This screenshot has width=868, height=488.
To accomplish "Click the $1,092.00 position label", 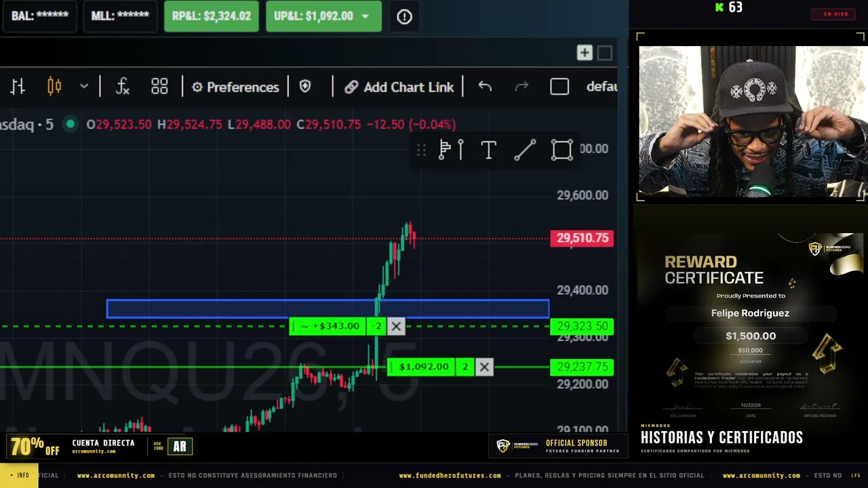I will click(422, 367).
